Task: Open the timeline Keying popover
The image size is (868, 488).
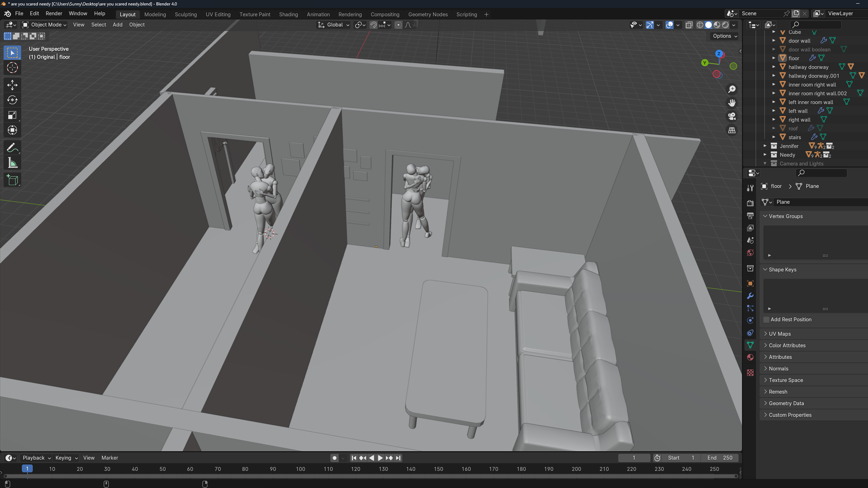Action: 66,458
